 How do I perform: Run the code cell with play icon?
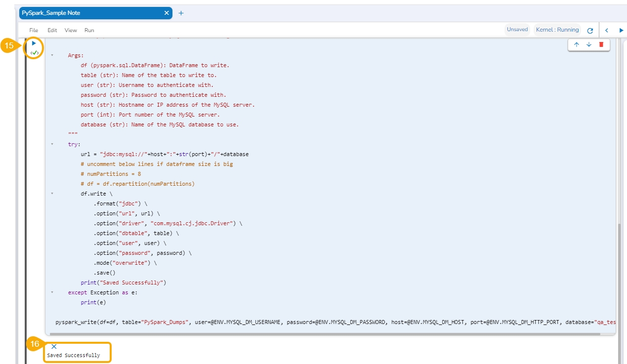pyautogui.click(x=34, y=43)
